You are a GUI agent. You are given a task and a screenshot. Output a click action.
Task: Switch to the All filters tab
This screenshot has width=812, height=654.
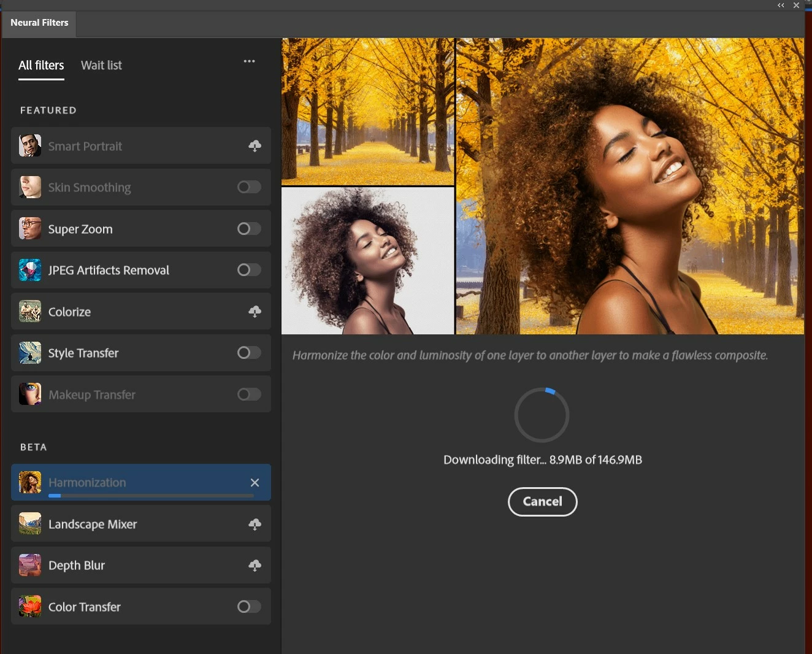tap(41, 66)
